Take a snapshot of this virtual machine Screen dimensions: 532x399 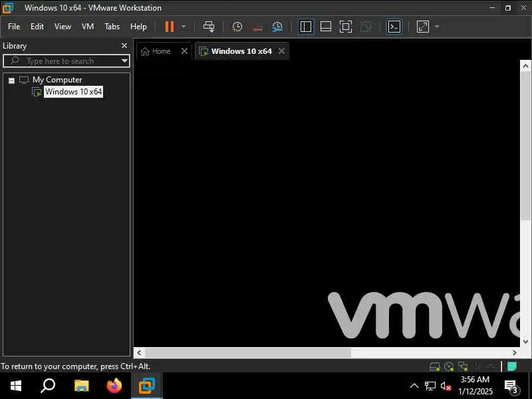pos(237,27)
